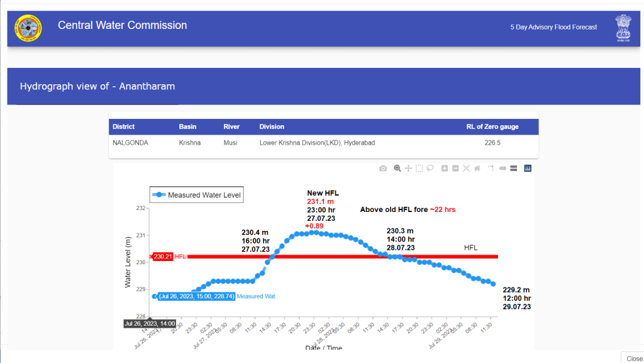
Task: Activate the Lasso Select tool
Action: click(x=430, y=169)
